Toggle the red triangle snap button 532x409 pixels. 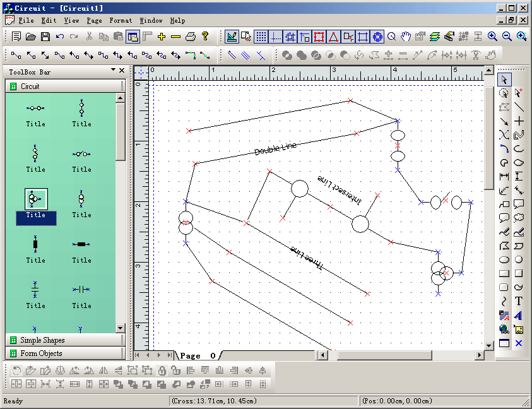tap(333, 37)
